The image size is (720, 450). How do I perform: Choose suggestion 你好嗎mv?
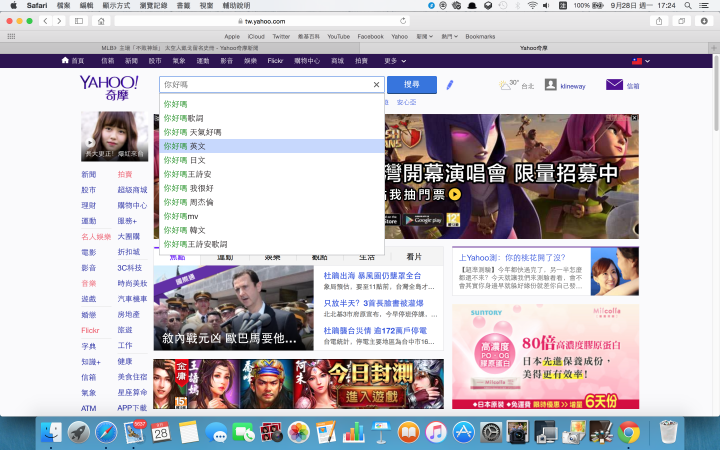[272, 216]
